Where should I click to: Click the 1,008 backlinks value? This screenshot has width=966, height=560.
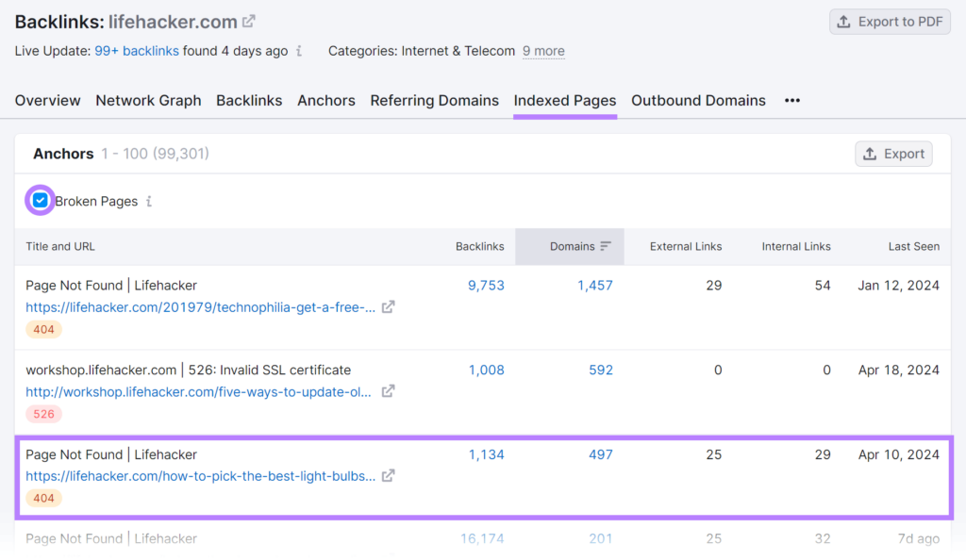point(486,370)
